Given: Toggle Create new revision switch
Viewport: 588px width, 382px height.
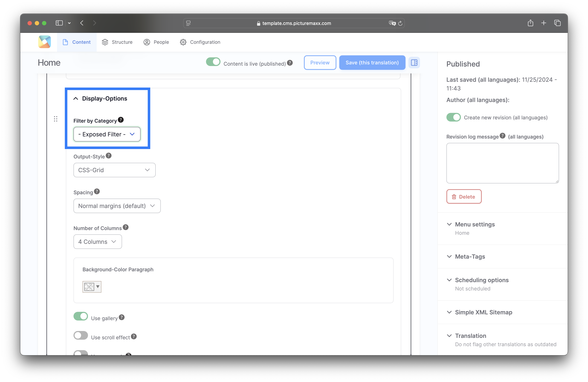Looking at the screenshot, I should 454,117.
